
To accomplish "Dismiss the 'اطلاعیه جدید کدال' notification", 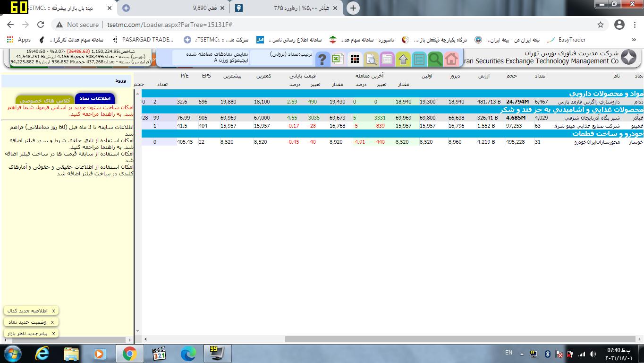I will (x=53, y=311).
